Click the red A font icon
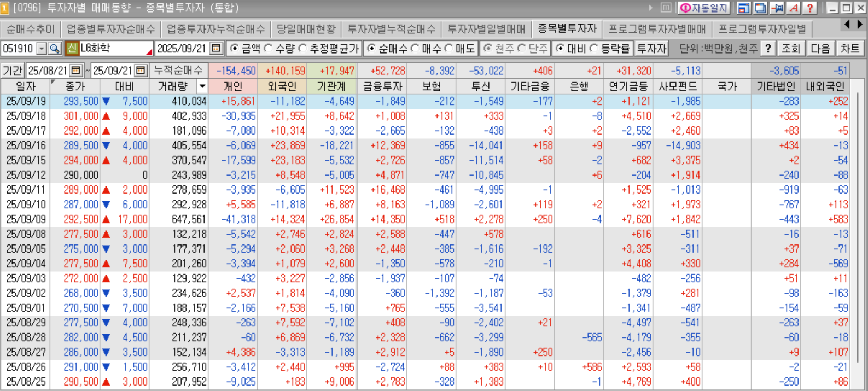 click(x=793, y=8)
